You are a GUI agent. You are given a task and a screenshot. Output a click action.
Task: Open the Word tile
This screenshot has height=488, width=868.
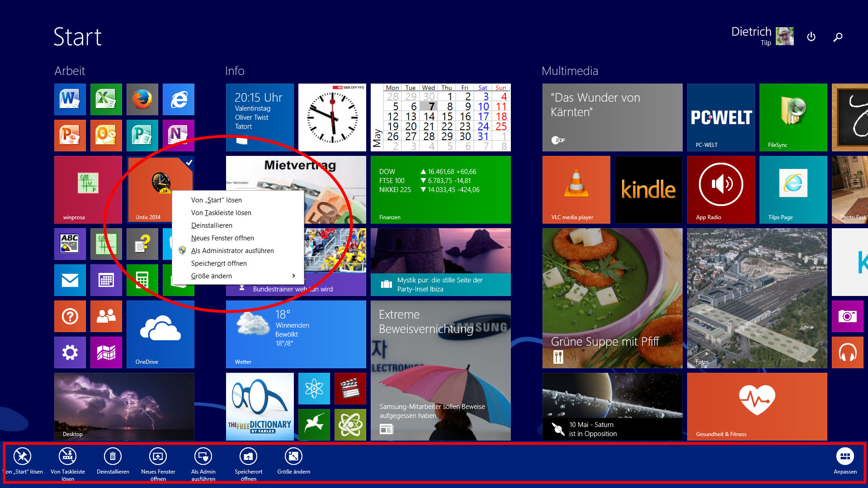(70, 99)
